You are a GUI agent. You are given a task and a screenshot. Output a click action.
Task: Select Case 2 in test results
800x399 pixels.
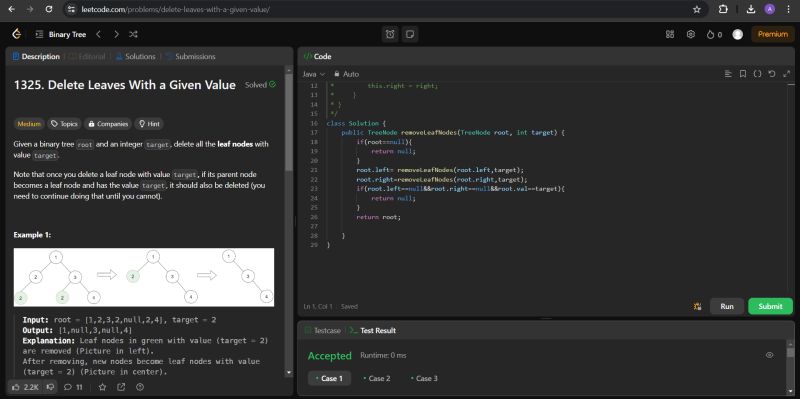[377, 379]
